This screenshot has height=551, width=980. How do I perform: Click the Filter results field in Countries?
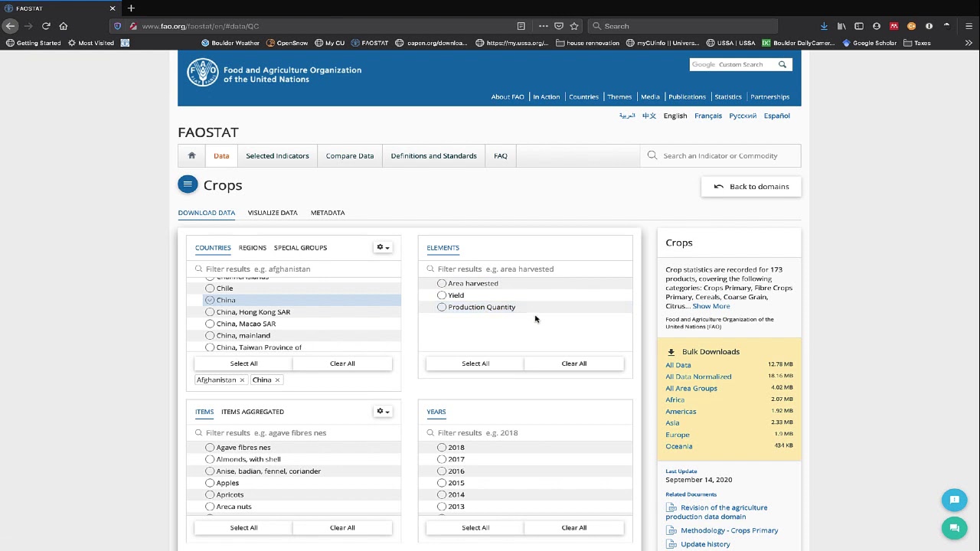tap(293, 269)
